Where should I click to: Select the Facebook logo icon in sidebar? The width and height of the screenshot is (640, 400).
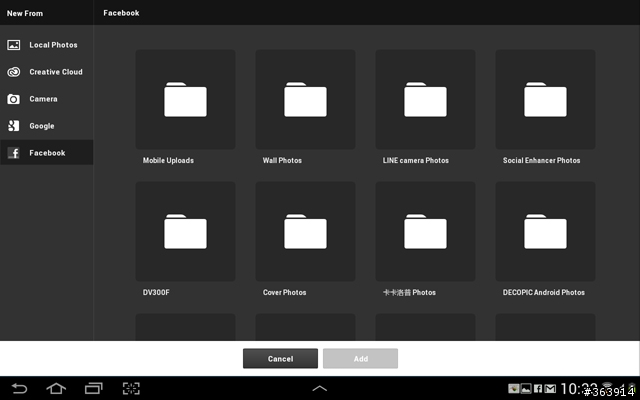(13, 153)
